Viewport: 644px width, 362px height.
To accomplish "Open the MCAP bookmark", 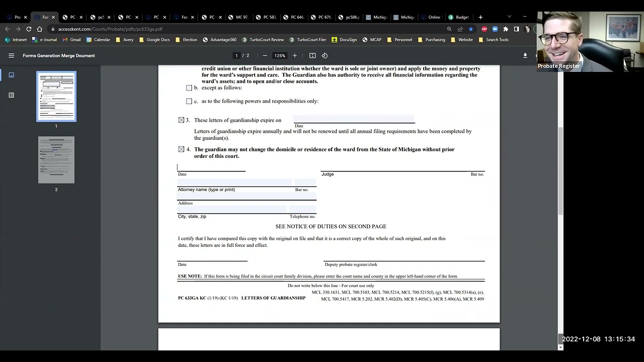I will 372,40.
